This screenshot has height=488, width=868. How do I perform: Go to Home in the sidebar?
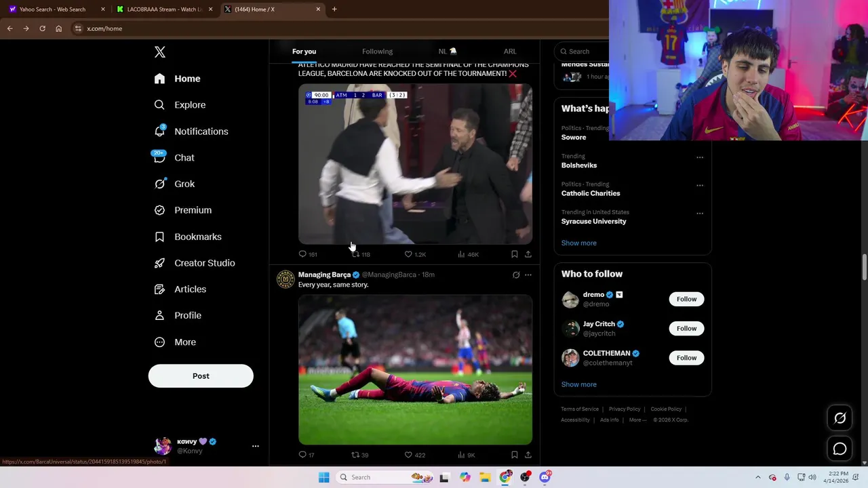[177, 79]
